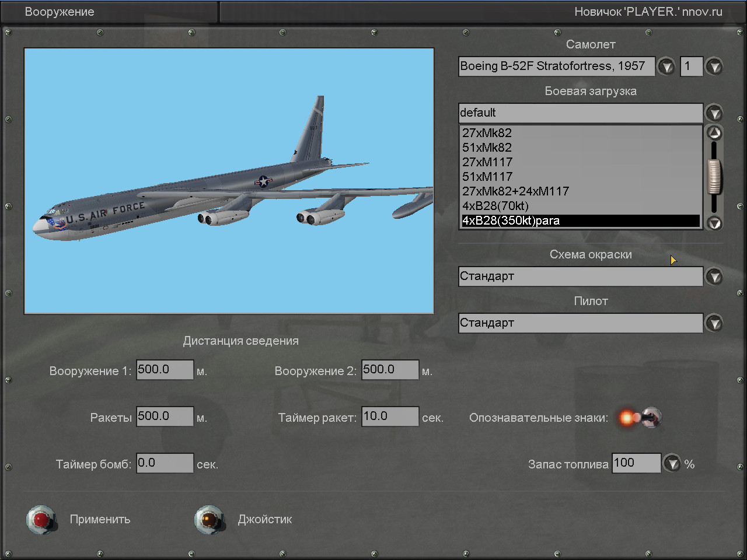Click the Вооружение title text
747x560 pixels.
coord(60,12)
